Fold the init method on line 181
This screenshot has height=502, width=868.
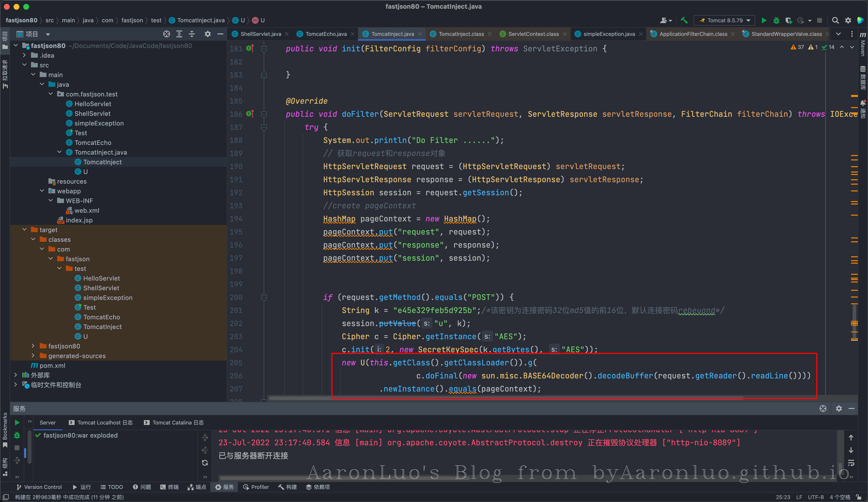264,49
